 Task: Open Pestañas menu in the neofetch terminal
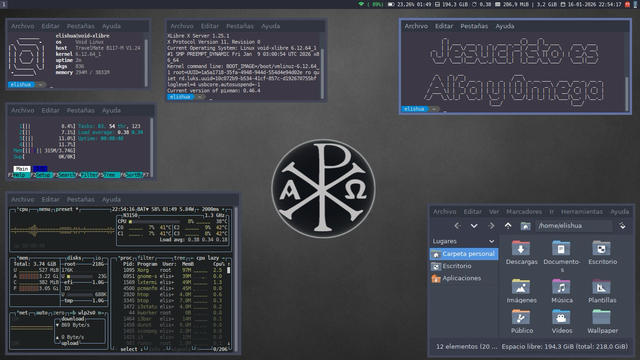click(x=80, y=26)
